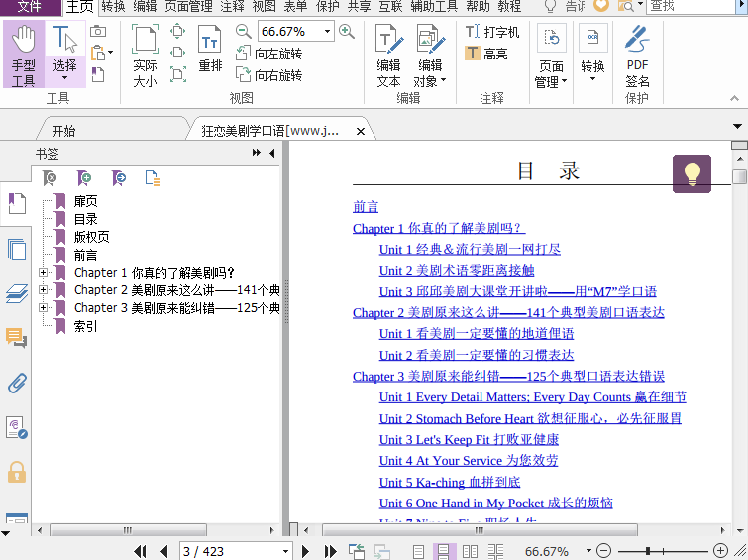
Task: Expand Chapter 2 bookmark node
Action: coord(43,289)
